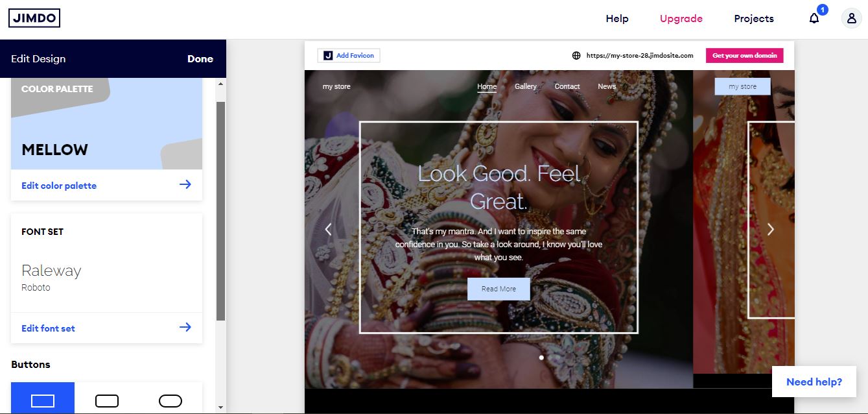Click the Roboto font name
The height and width of the screenshot is (414, 868).
click(x=36, y=287)
